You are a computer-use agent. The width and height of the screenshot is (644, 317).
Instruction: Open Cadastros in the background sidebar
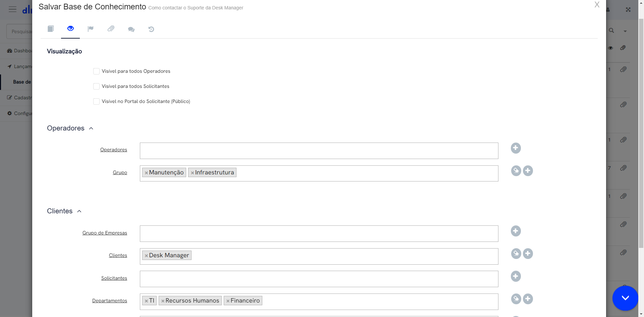tap(19, 98)
